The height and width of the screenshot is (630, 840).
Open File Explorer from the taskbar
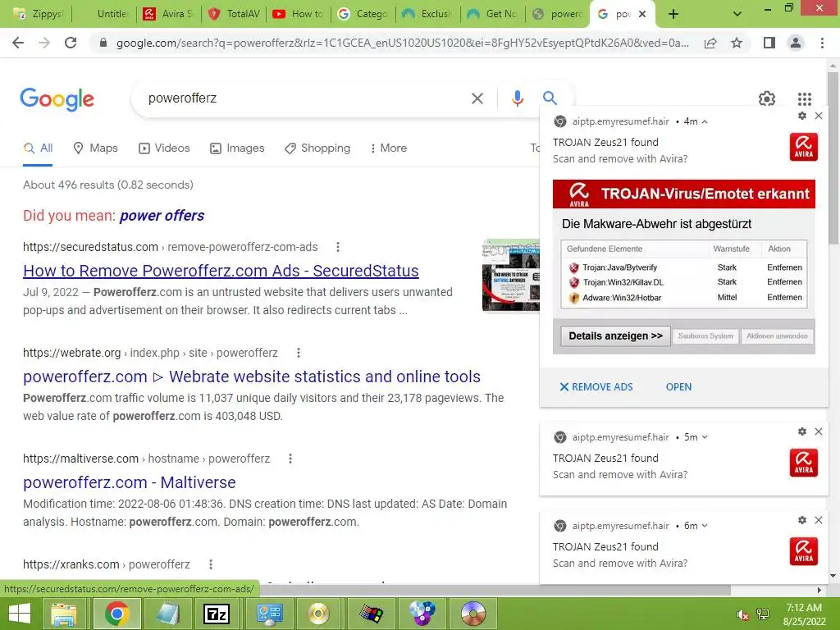(64, 614)
